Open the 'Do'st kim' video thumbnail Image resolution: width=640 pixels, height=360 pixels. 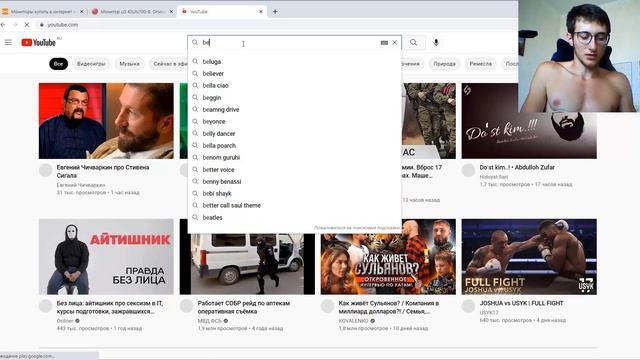[x=529, y=121]
